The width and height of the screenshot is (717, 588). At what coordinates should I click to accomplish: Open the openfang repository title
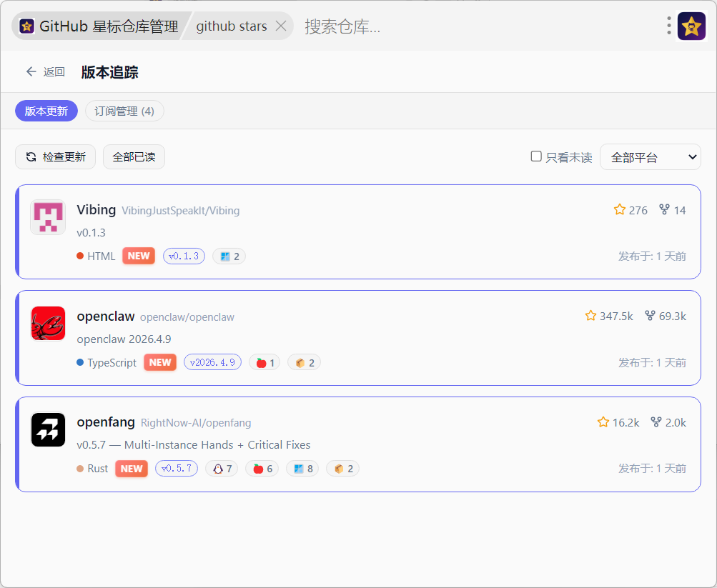106,422
